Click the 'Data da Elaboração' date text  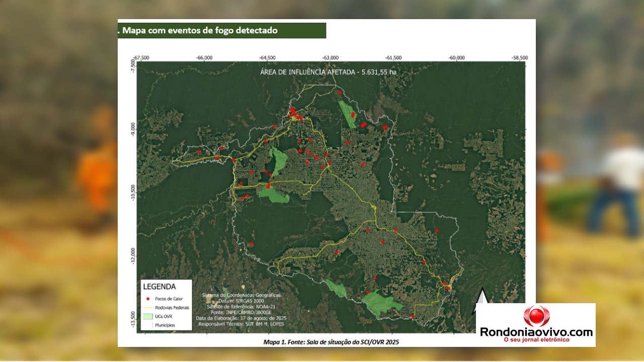tap(240, 318)
